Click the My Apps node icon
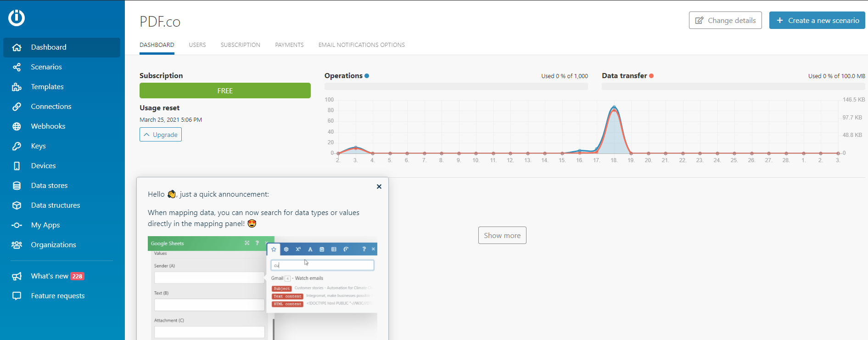868x340 pixels. (17, 225)
